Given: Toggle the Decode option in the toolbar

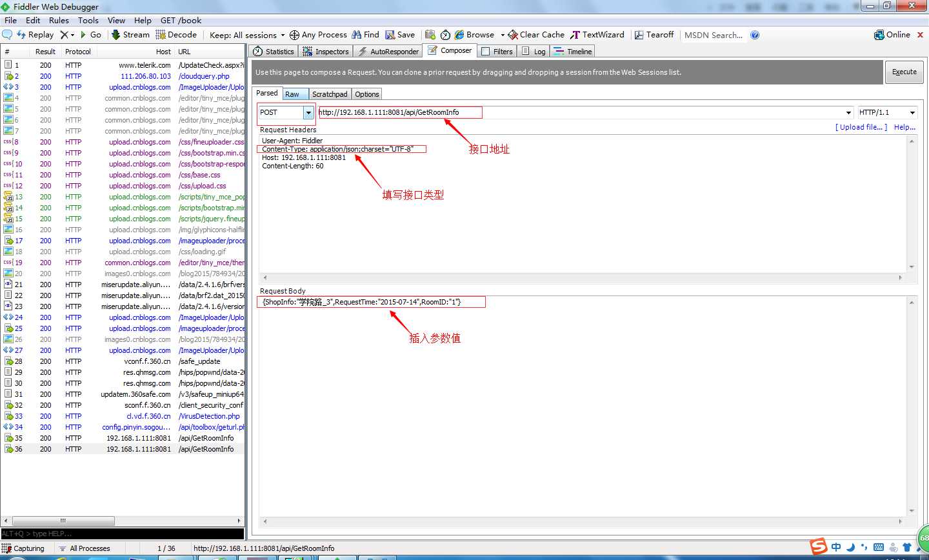Looking at the screenshot, I should point(176,35).
